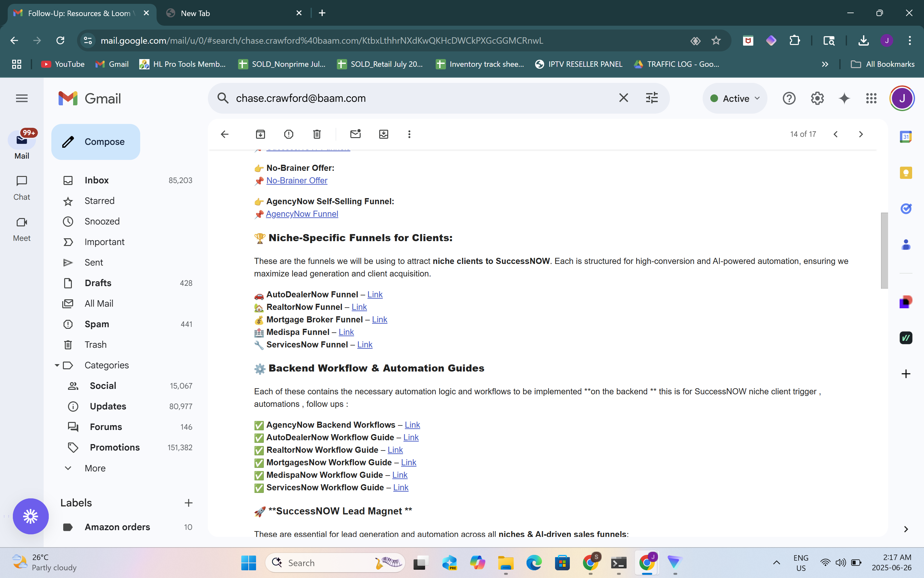Open AgencyNow Backend Workflows link
This screenshot has width=924, height=578.
click(x=412, y=425)
